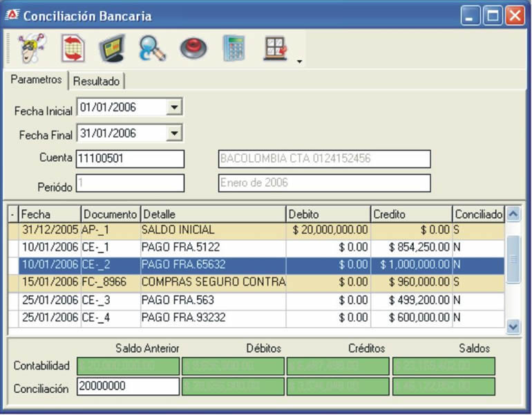Click the Conciliación Saldos green box
Viewport: 532px width, 415px height.
coord(444,387)
